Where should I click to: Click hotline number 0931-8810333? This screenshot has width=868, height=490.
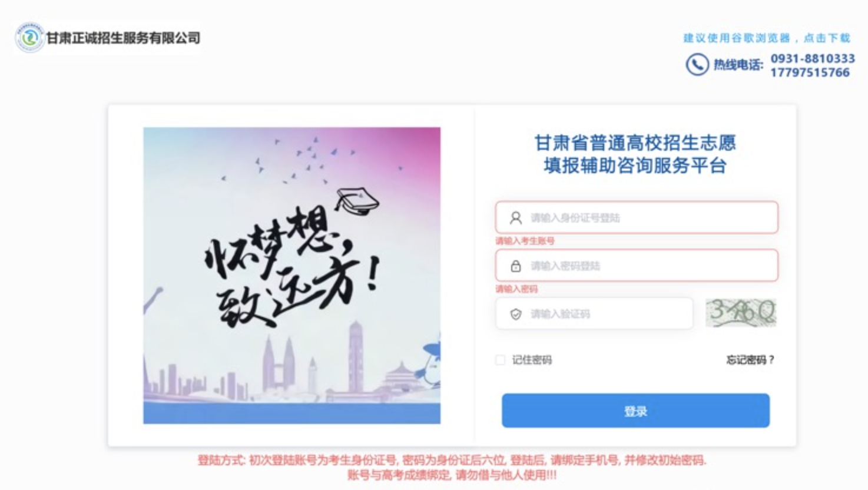coord(813,58)
